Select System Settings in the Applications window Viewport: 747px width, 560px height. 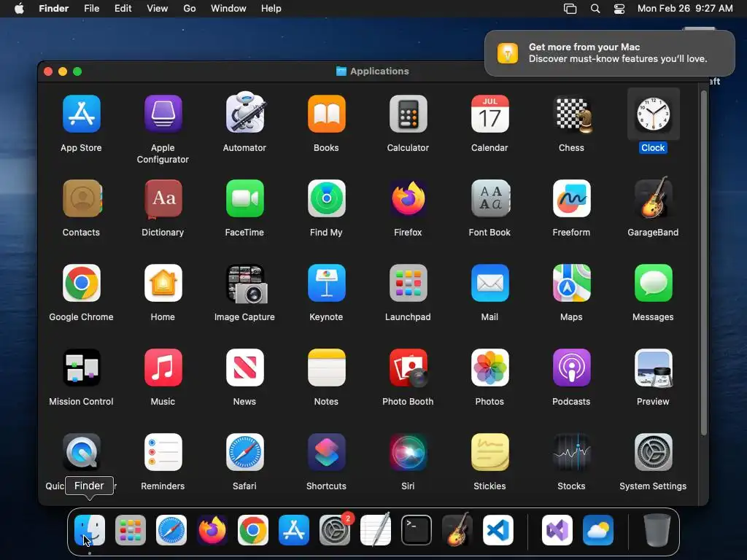tap(653, 452)
